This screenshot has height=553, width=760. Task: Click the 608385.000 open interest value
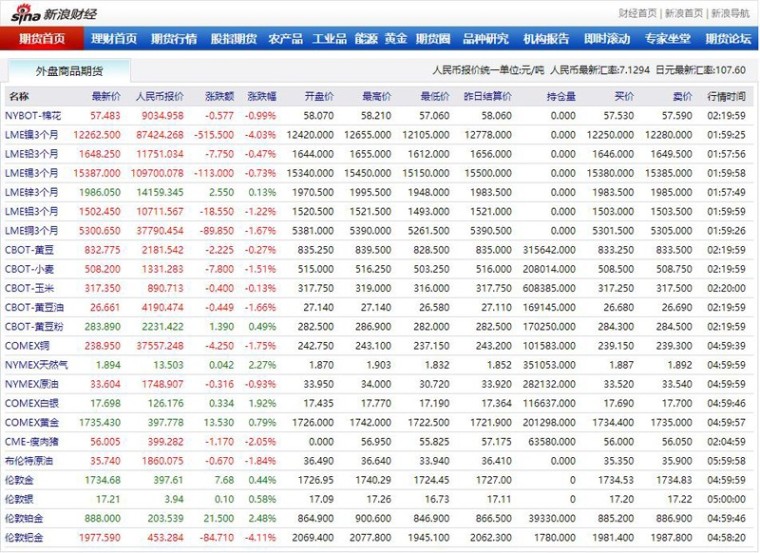point(549,288)
